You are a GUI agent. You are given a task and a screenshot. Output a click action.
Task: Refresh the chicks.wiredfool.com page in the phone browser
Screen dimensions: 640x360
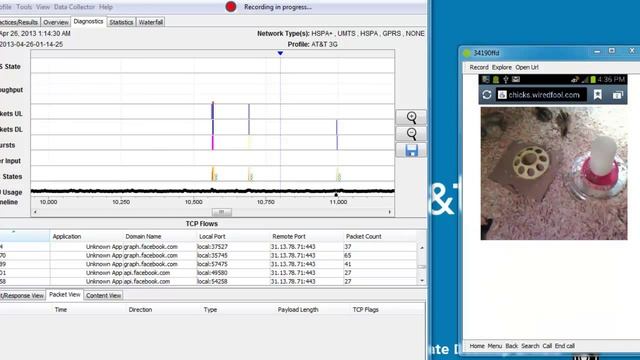point(487,95)
